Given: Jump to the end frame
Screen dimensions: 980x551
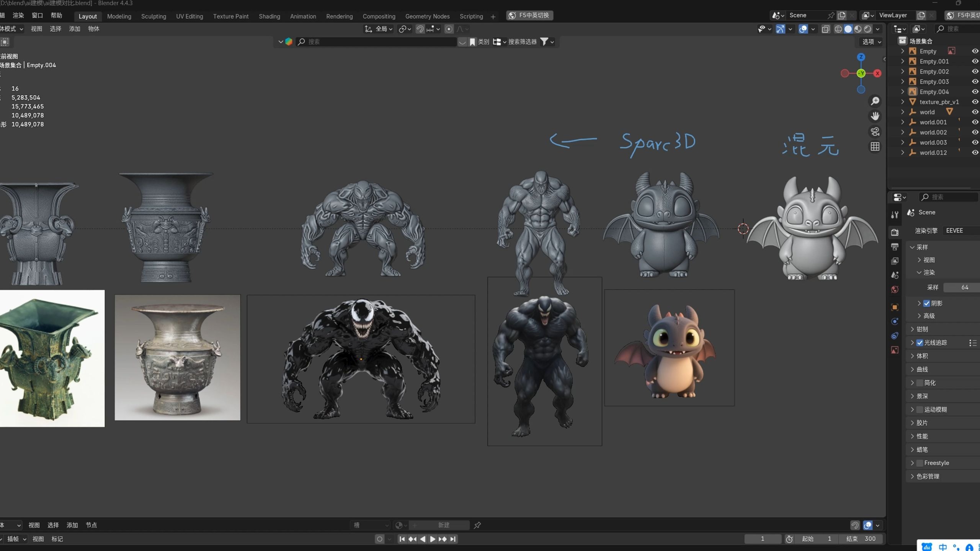Looking at the screenshot, I should 453,539.
